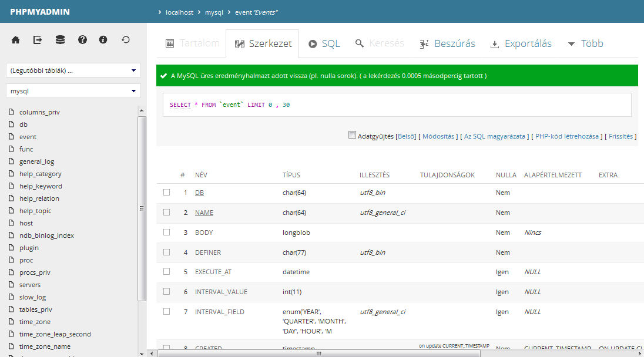
Task: Go to phpMyAdmin home icon
Action: pyautogui.click(x=16, y=40)
